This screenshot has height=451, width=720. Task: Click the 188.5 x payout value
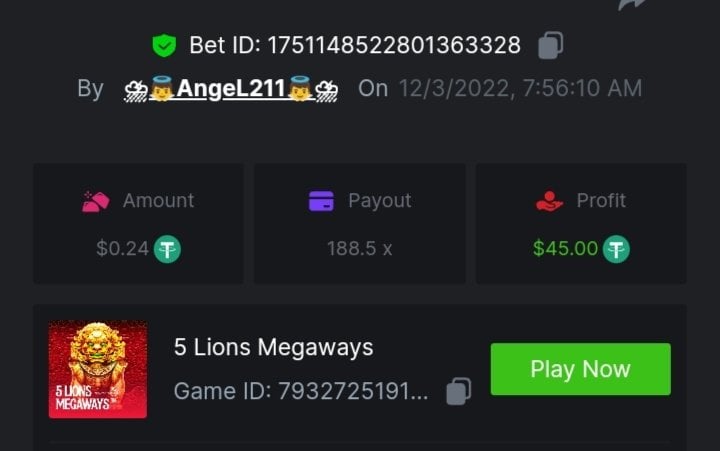coord(359,248)
